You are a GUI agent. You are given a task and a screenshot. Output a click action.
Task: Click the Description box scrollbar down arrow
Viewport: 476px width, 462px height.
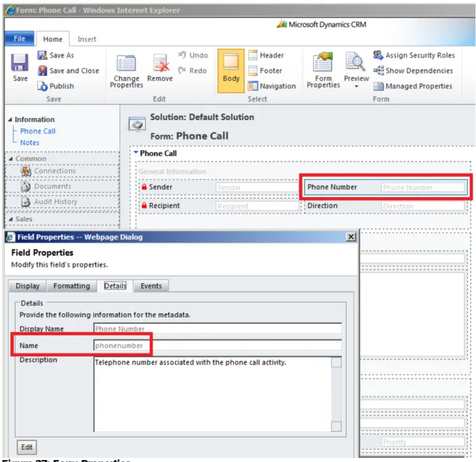click(x=336, y=426)
